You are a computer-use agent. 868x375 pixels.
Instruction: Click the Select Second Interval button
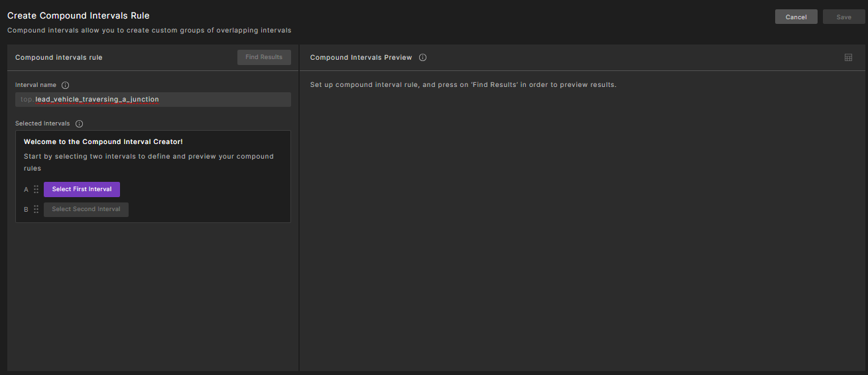pyautogui.click(x=86, y=209)
